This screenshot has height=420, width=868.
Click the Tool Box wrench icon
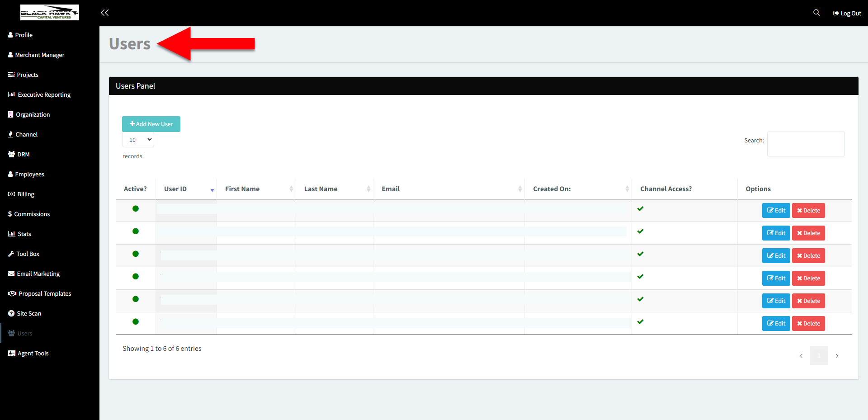pyautogui.click(x=11, y=254)
